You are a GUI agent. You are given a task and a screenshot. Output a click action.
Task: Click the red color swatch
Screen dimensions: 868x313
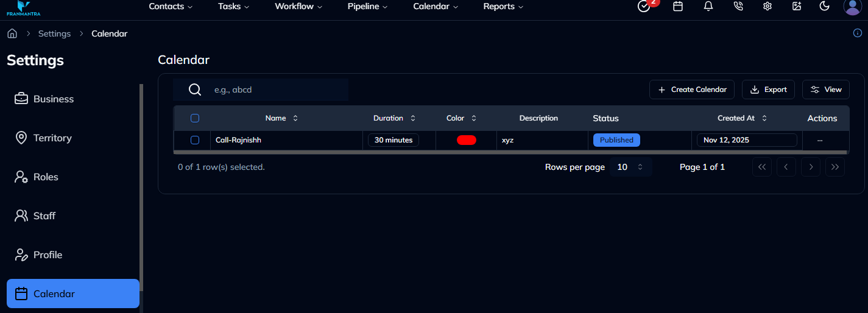click(x=467, y=140)
